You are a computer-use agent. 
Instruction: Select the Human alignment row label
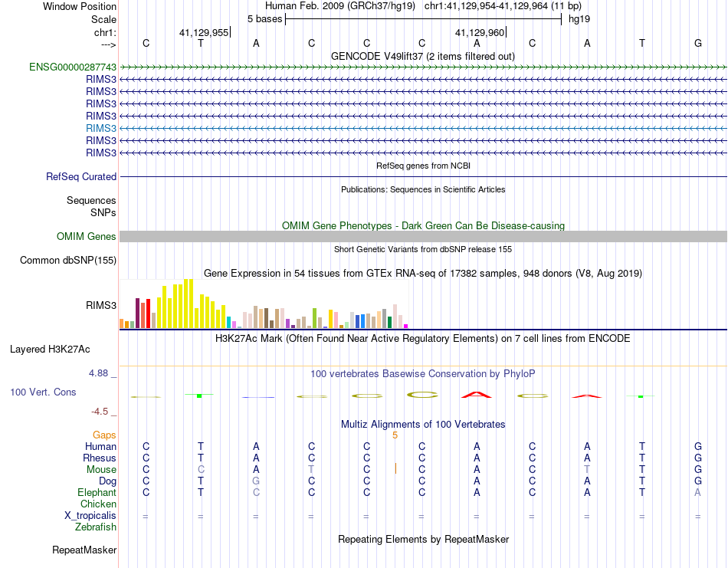[100, 446]
